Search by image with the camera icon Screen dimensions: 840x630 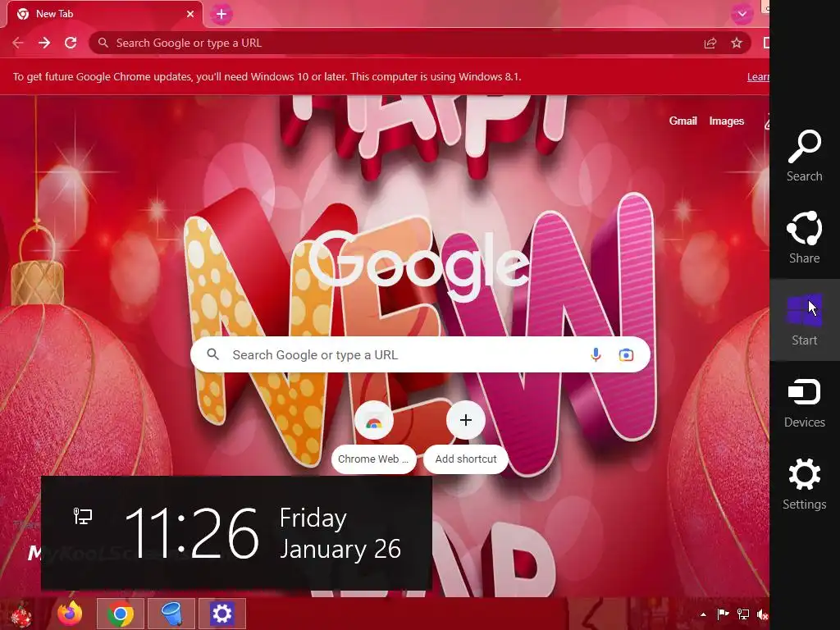626,354
